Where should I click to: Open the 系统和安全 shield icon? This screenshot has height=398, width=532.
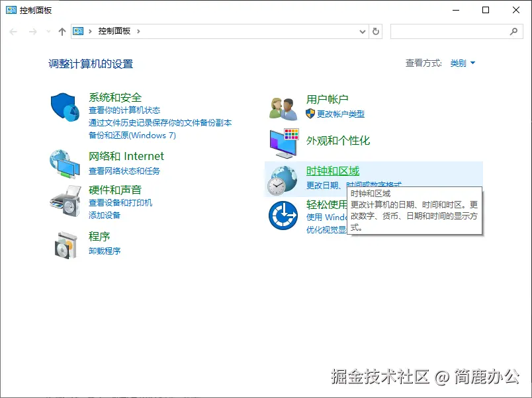[64, 108]
